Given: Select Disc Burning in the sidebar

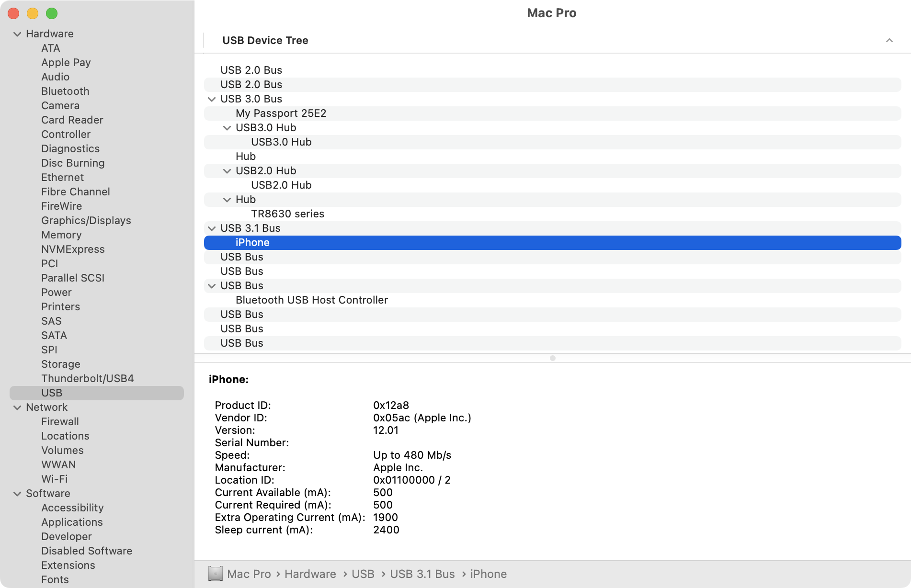Looking at the screenshot, I should pos(73,163).
